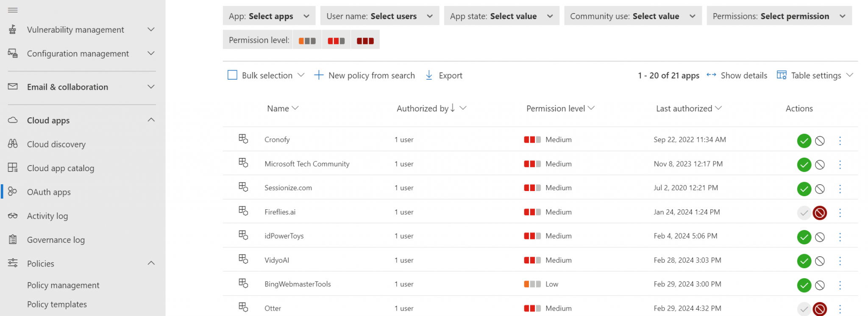Toggle the high permission level filter

pyautogui.click(x=365, y=41)
